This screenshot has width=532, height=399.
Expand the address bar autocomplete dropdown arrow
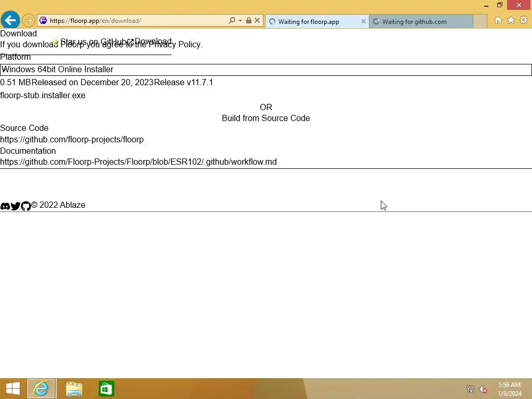click(240, 20)
